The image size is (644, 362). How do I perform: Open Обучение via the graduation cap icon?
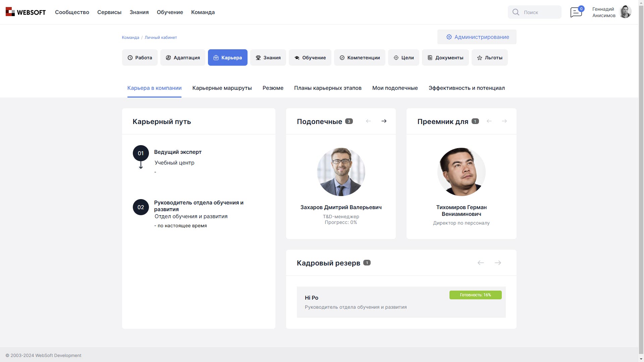[x=297, y=57]
